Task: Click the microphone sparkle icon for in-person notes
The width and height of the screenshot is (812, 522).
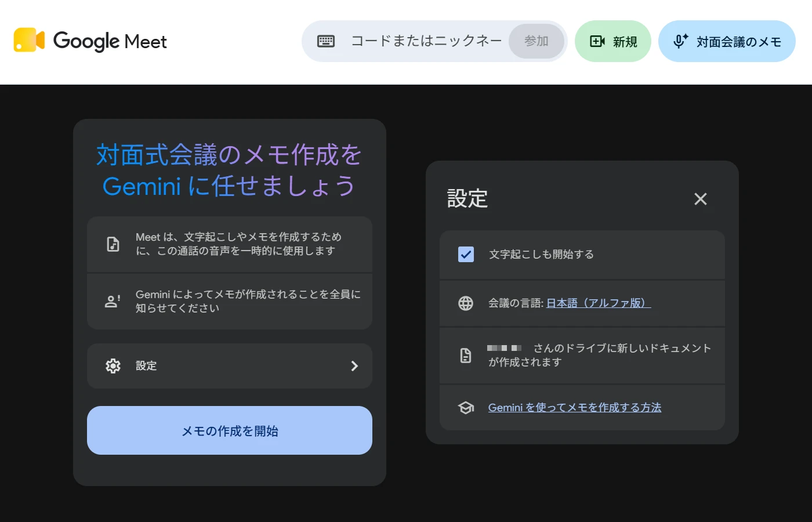Action: 680,41
